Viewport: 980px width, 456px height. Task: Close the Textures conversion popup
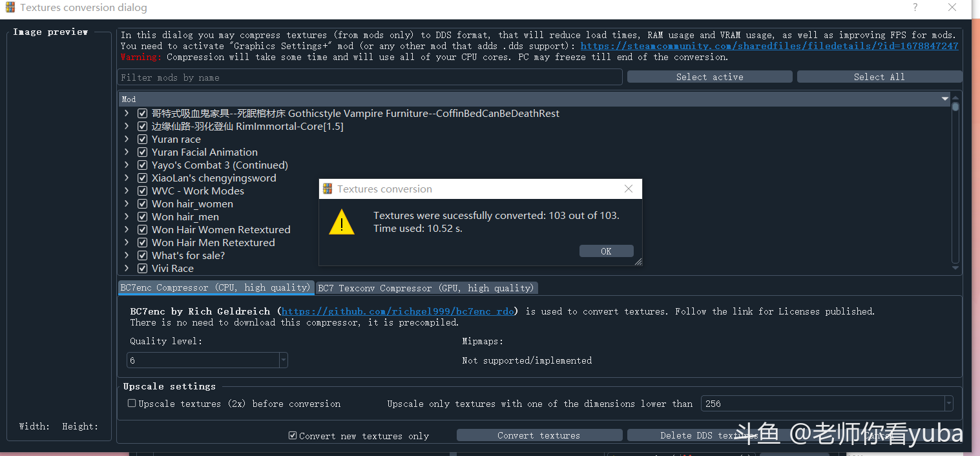point(629,189)
